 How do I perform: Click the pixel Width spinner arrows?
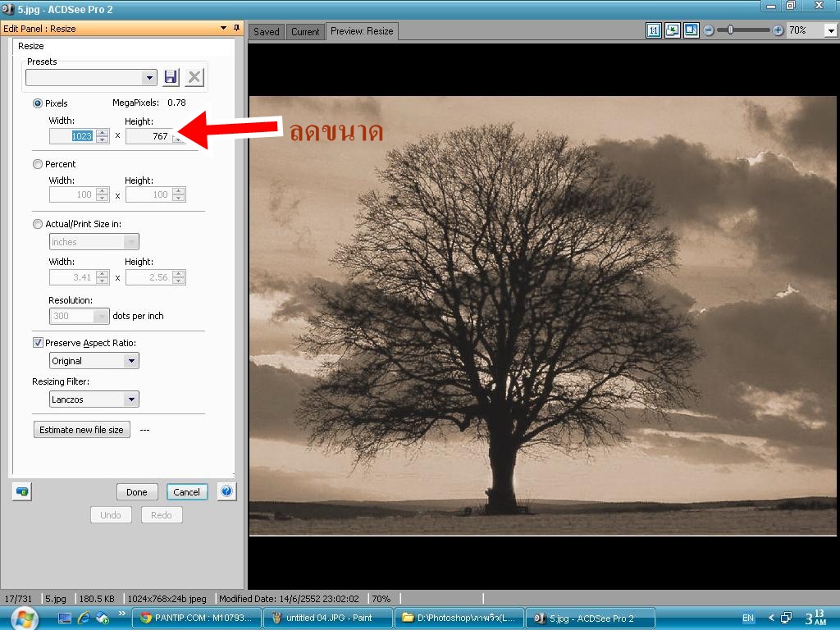point(103,136)
